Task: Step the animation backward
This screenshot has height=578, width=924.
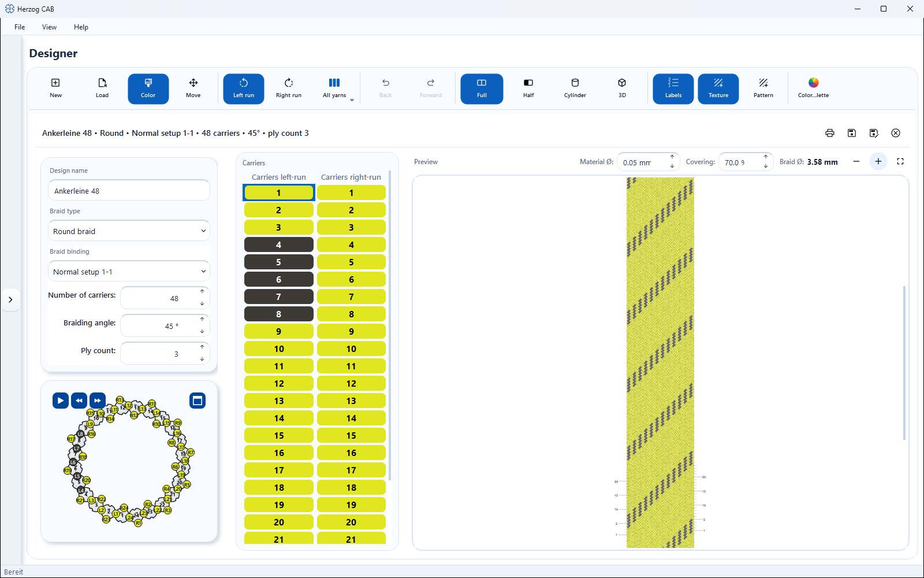Action: tap(79, 401)
